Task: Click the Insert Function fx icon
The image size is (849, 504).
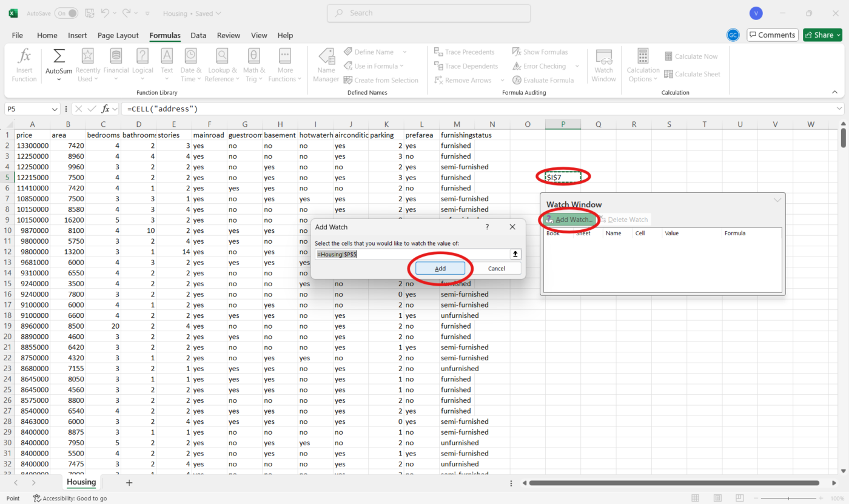Action: click(x=24, y=66)
